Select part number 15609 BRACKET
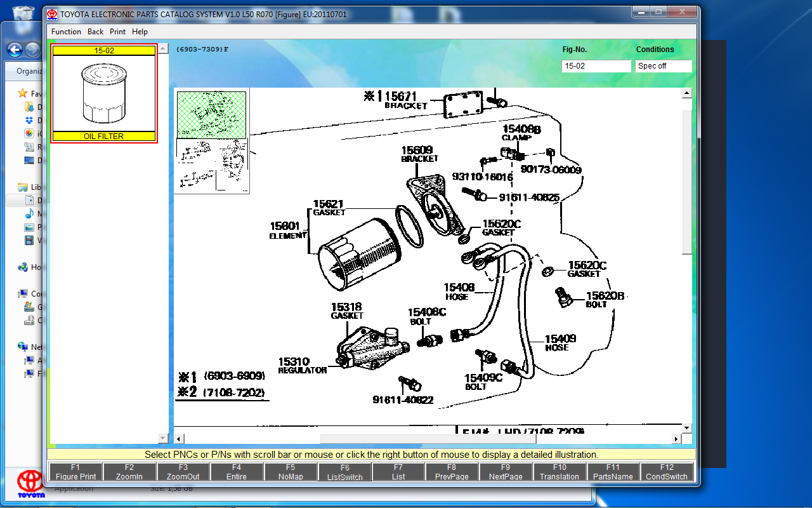 pyautogui.click(x=420, y=154)
